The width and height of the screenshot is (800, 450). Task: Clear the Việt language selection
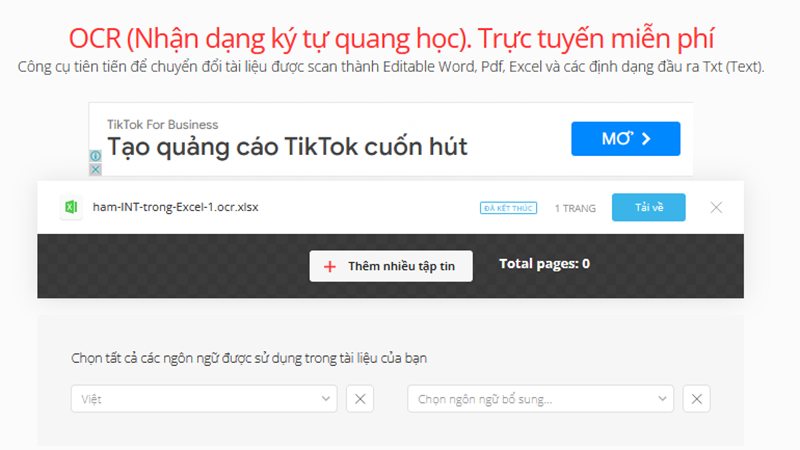tap(360, 399)
